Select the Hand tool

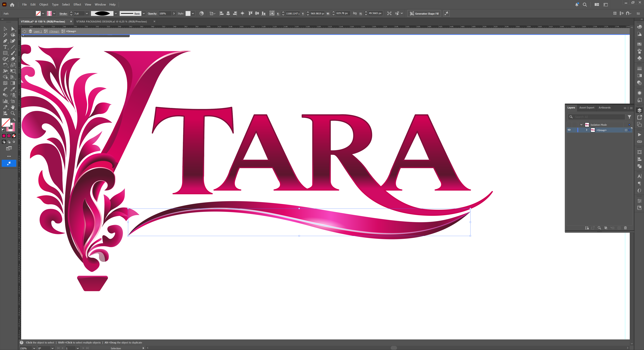tap(13, 107)
